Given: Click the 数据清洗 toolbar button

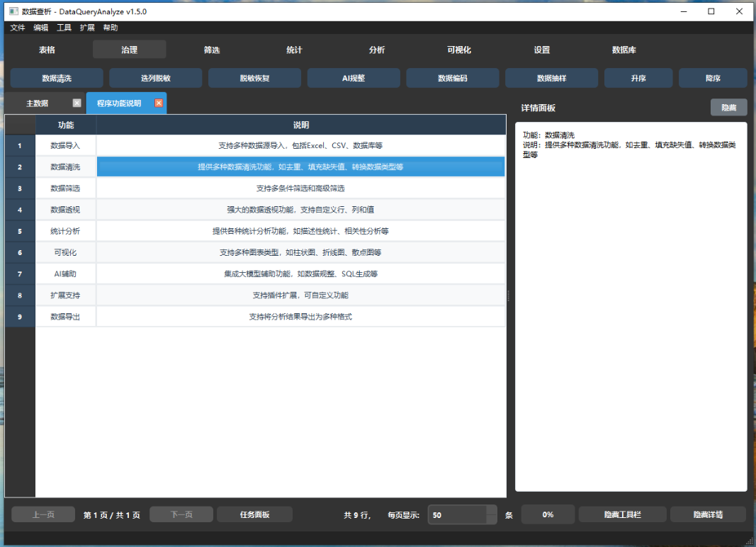Looking at the screenshot, I should pos(57,78).
